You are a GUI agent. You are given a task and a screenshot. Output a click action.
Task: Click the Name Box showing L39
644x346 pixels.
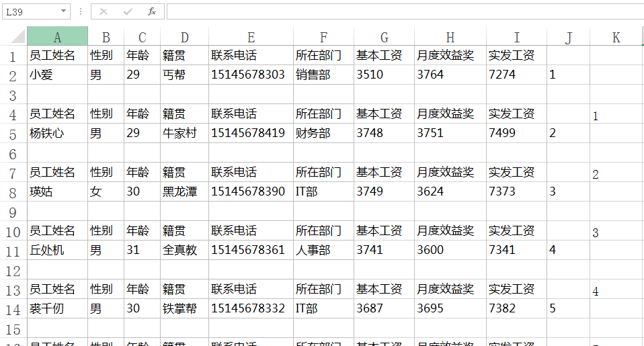click(31, 12)
